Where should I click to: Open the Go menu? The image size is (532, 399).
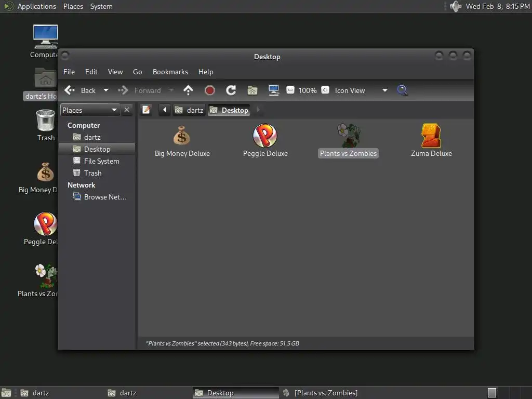137,72
